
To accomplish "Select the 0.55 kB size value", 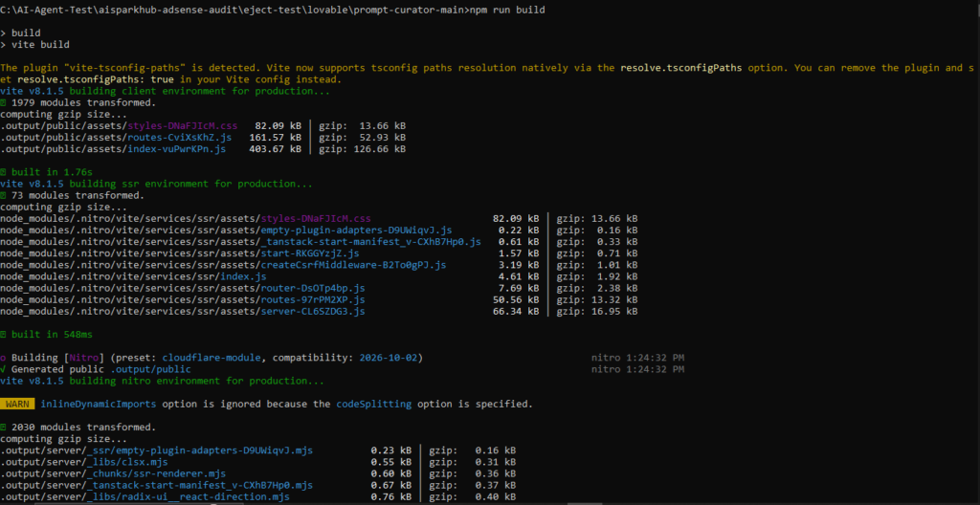I will [391, 462].
